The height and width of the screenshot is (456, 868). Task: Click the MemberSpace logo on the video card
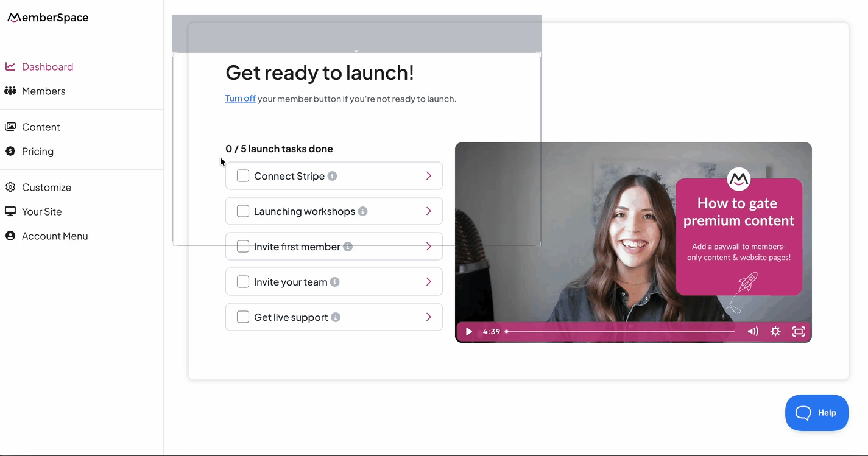click(739, 179)
